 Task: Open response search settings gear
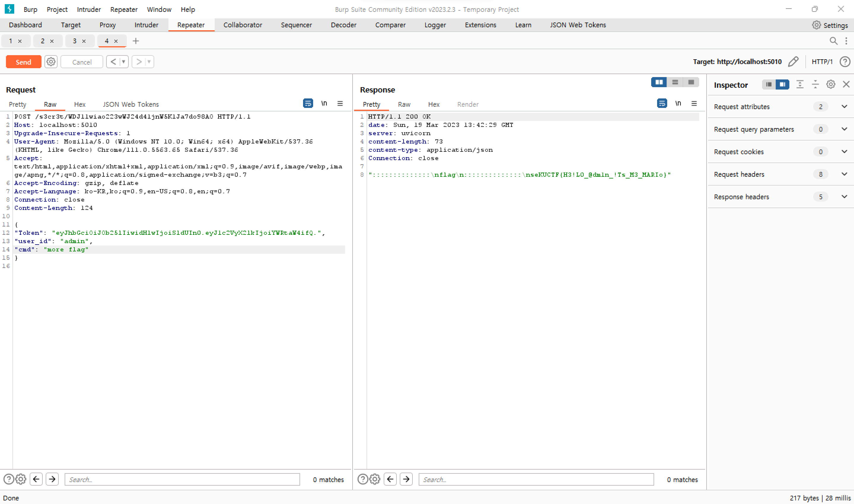click(x=375, y=479)
